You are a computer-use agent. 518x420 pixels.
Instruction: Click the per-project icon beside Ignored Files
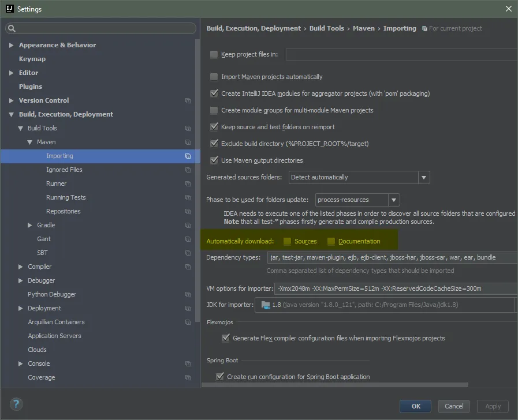[x=188, y=170]
